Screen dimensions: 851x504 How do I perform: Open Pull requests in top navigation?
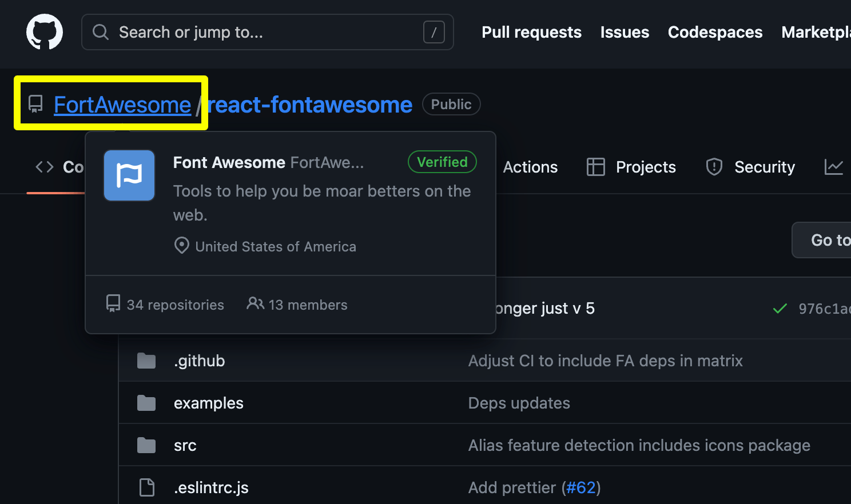click(532, 32)
